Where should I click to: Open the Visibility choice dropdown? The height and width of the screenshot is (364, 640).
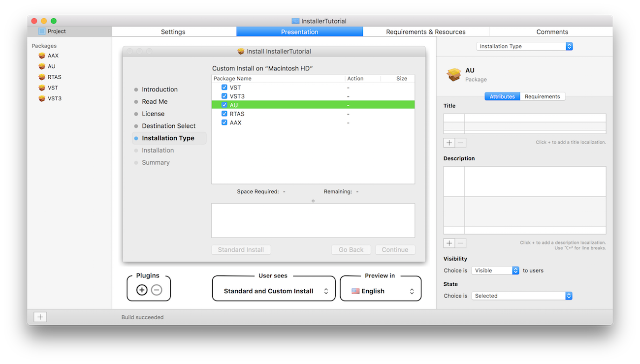pyautogui.click(x=495, y=271)
